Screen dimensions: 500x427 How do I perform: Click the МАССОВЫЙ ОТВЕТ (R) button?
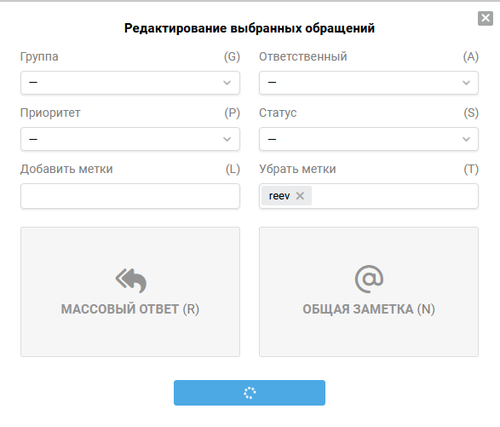pos(130,292)
